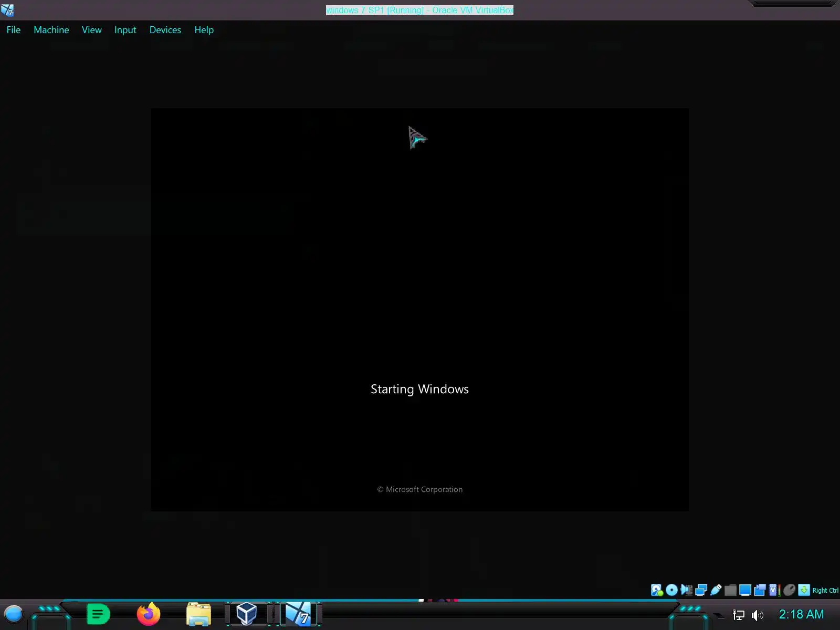Open the Input menu
This screenshot has width=840, height=630.
[x=125, y=30]
